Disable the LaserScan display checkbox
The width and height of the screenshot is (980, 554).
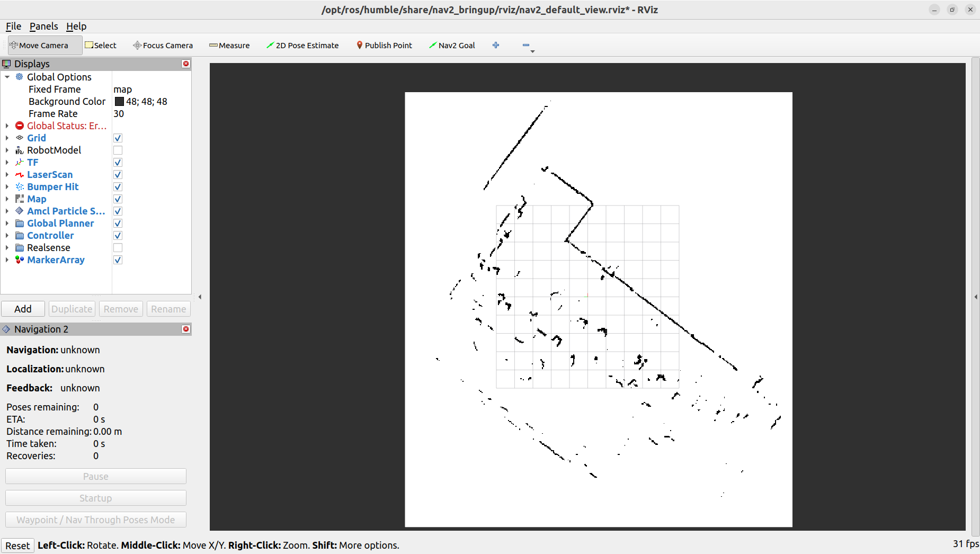pos(118,174)
